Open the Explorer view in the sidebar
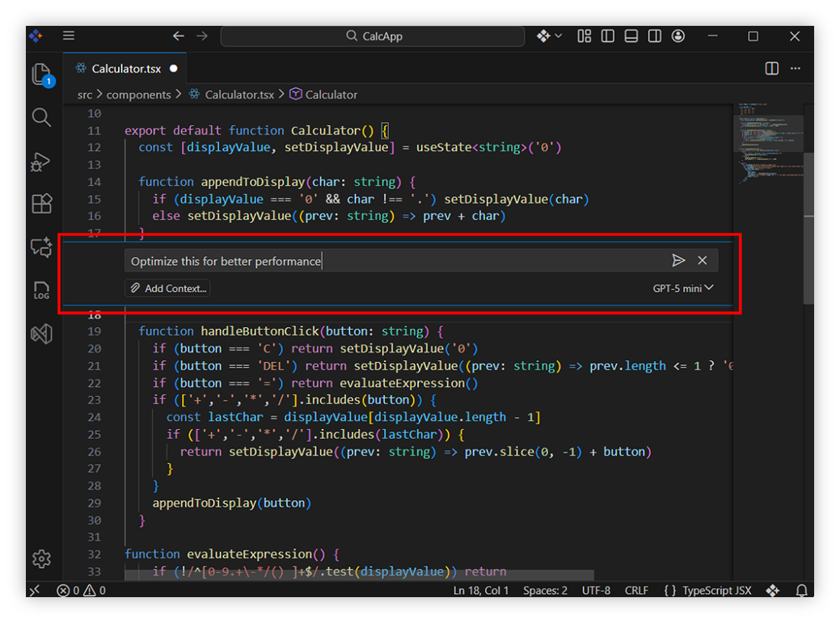 (x=41, y=73)
